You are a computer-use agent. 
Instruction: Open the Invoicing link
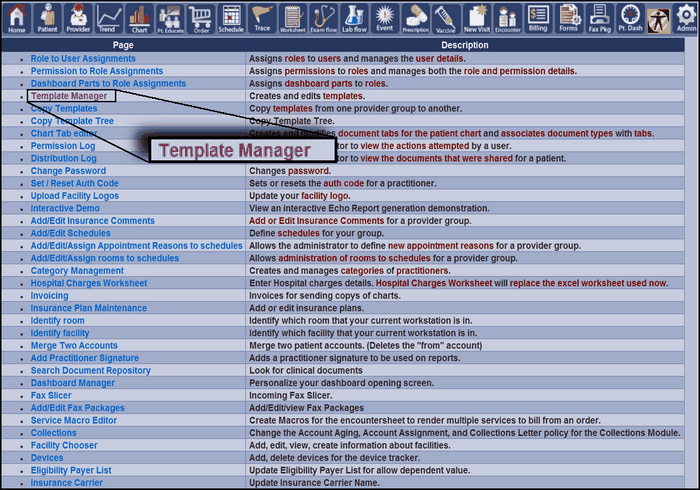(x=50, y=296)
